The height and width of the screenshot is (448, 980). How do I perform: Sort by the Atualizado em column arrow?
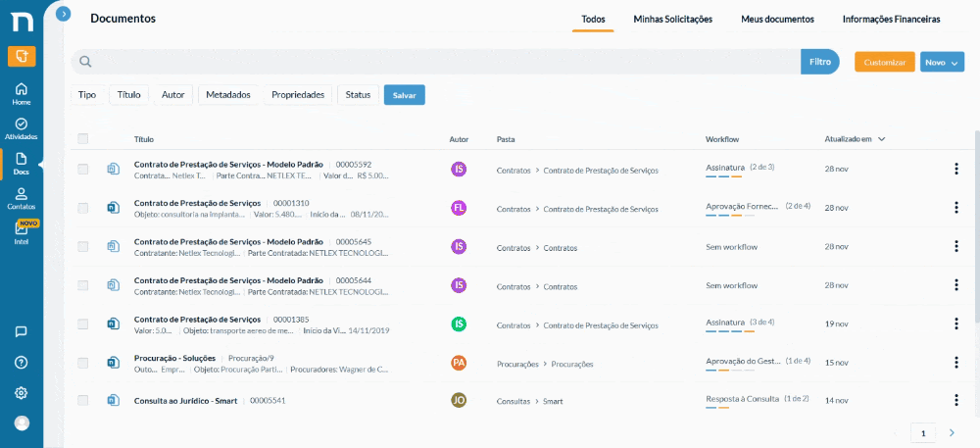coord(881,138)
